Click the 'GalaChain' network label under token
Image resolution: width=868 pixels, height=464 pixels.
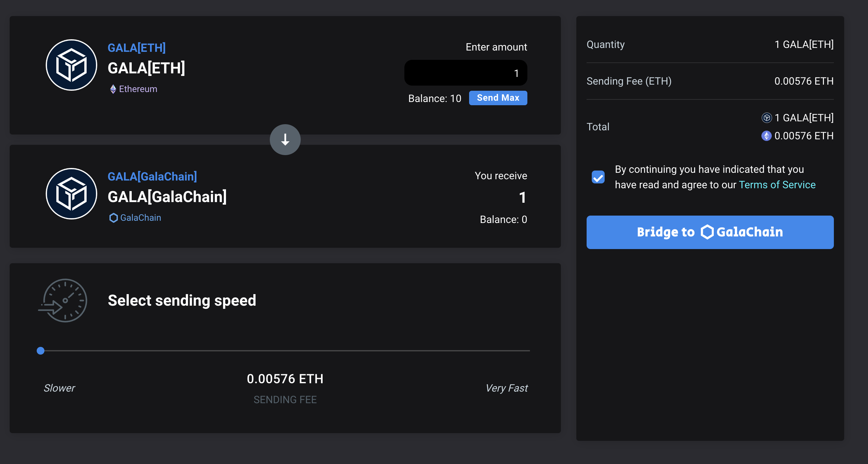point(140,218)
